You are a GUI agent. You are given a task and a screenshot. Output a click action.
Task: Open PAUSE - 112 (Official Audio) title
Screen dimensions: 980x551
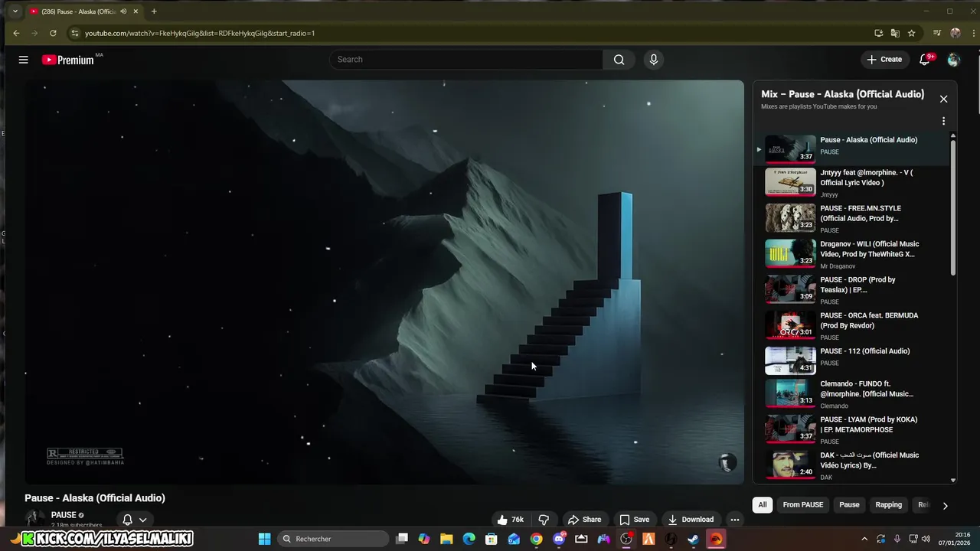[x=864, y=351]
